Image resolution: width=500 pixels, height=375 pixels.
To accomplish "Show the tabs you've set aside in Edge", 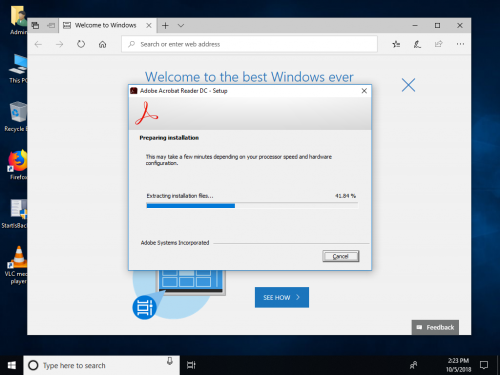I will click(35, 25).
